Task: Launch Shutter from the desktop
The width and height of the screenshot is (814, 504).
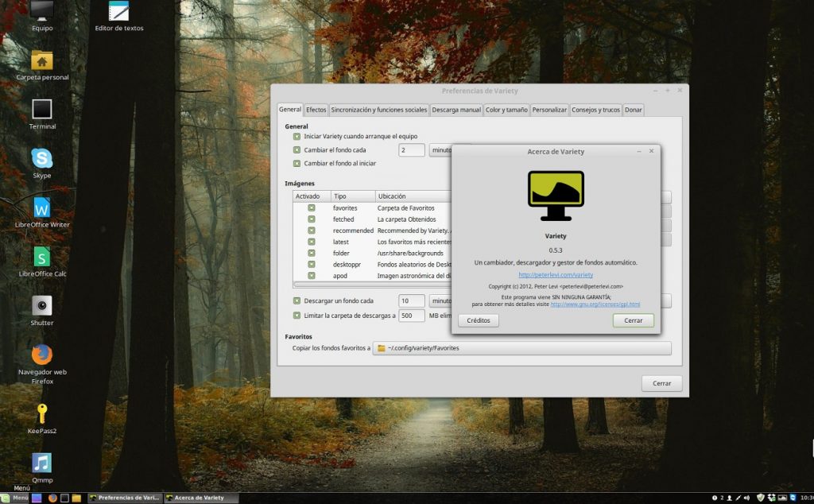Action: [42, 306]
